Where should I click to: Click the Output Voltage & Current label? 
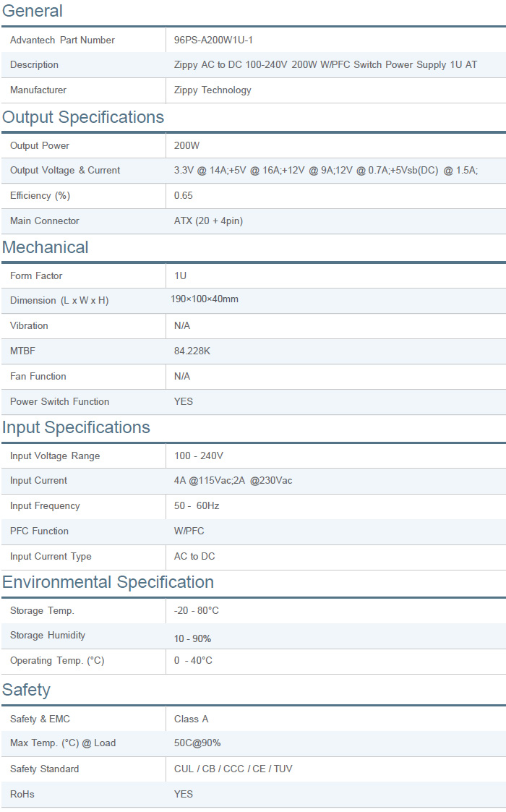(x=65, y=171)
